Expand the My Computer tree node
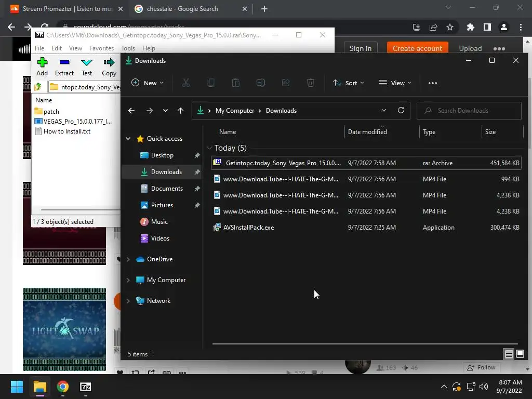This screenshot has height=399, width=532. coord(128,280)
